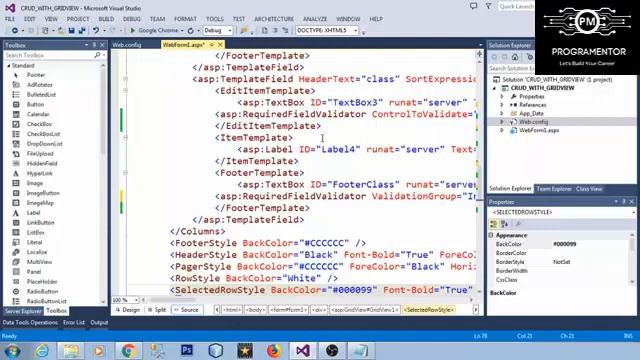Switch to the Web.config editor tab
This screenshot has height=360, width=640.
(x=127, y=45)
